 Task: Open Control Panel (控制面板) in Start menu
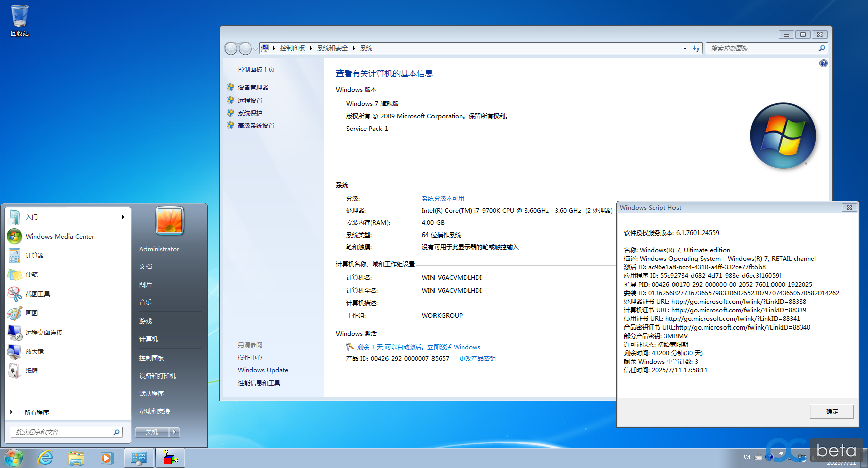[x=152, y=358]
